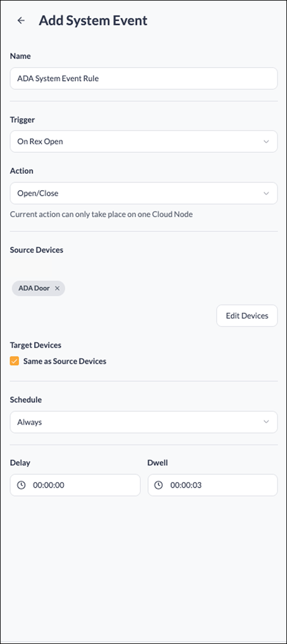Open the Always schedule dropdown
287x644 pixels.
point(137,422)
